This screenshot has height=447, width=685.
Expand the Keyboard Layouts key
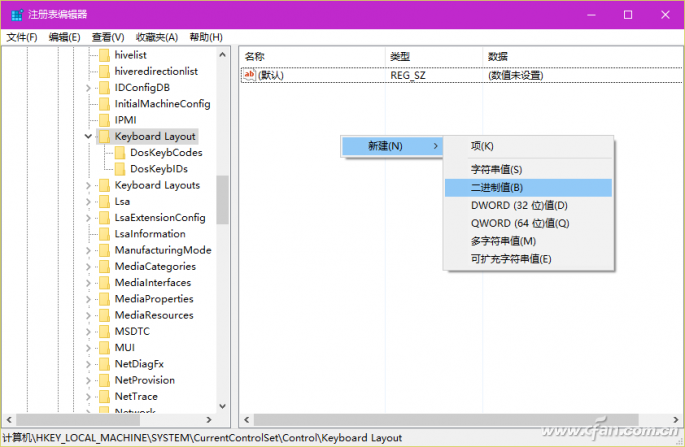click(88, 186)
